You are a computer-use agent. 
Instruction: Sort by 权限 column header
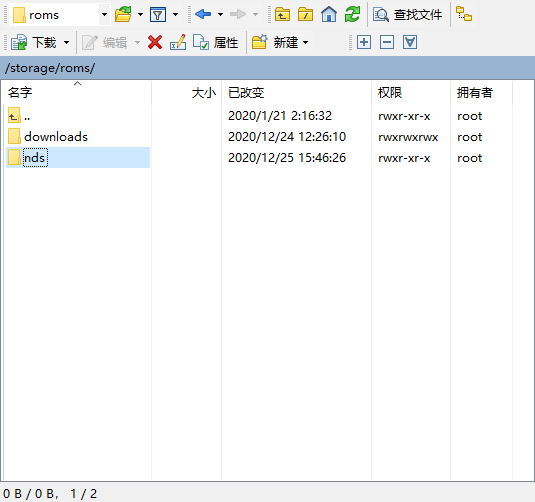[x=411, y=93]
